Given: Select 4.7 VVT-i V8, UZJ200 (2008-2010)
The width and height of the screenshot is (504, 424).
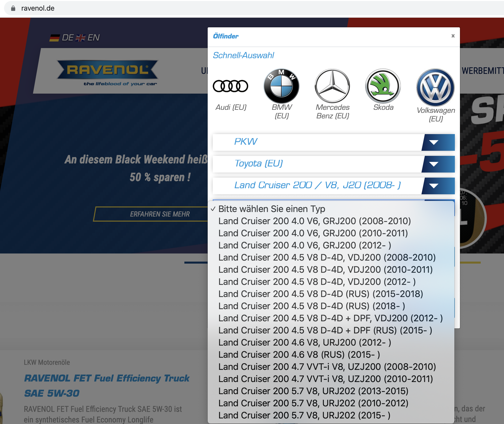Looking at the screenshot, I should coord(331,367).
